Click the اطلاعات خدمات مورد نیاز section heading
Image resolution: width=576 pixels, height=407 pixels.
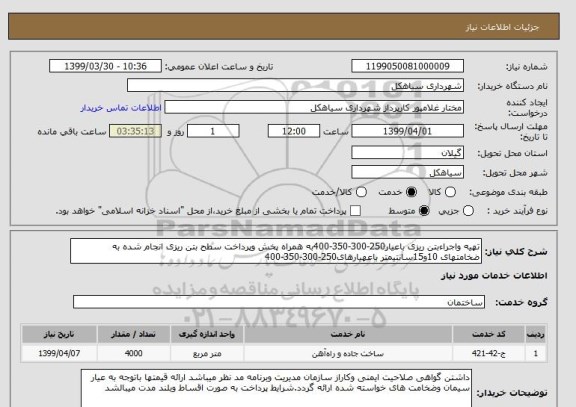pos(494,276)
